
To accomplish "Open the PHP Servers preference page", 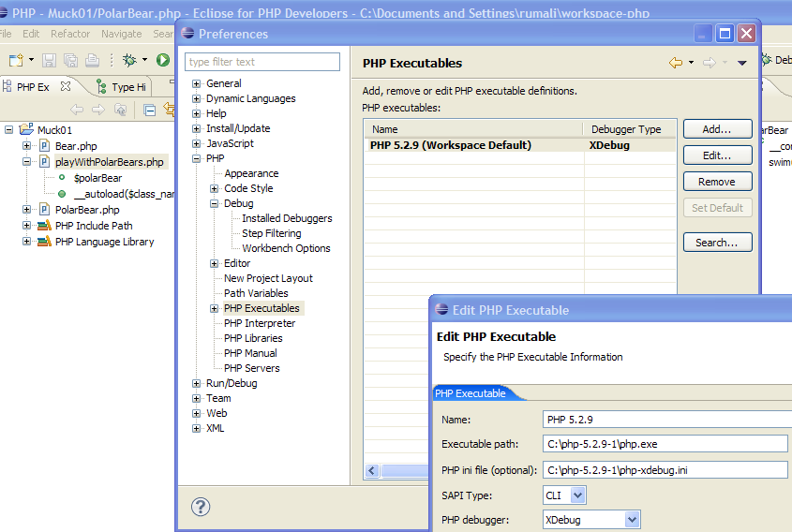I will pyautogui.click(x=251, y=368).
